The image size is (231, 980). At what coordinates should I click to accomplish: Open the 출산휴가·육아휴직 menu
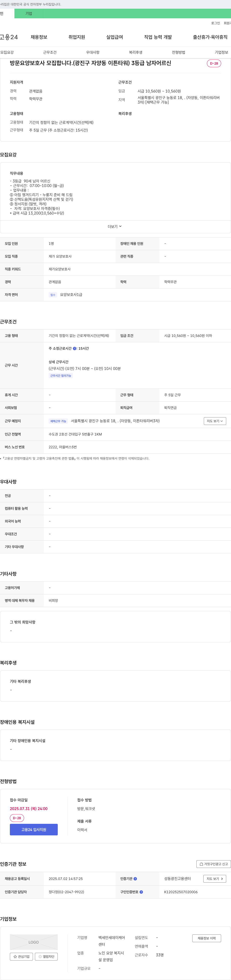210,37
